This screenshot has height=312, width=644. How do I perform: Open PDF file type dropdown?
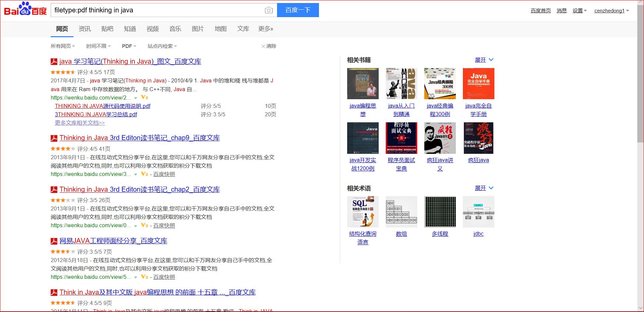pyautogui.click(x=129, y=46)
